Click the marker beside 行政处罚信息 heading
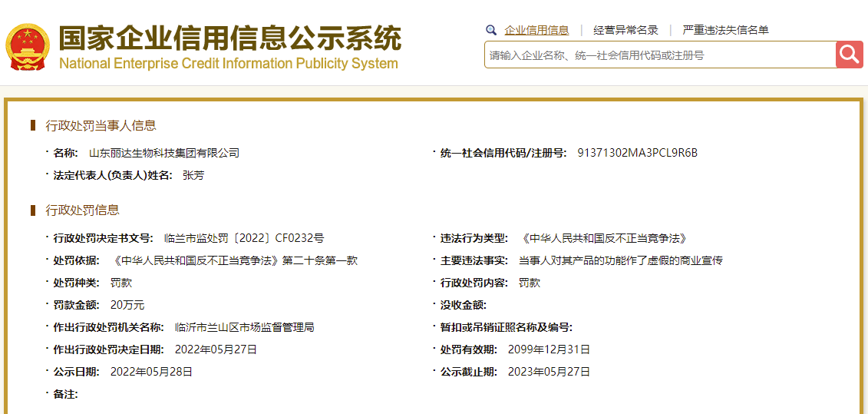Screen dimensions: 868x414 (33, 210)
